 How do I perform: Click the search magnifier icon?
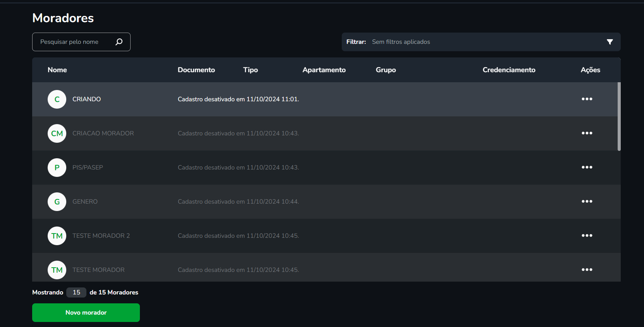pyautogui.click(x=119, y=42)
